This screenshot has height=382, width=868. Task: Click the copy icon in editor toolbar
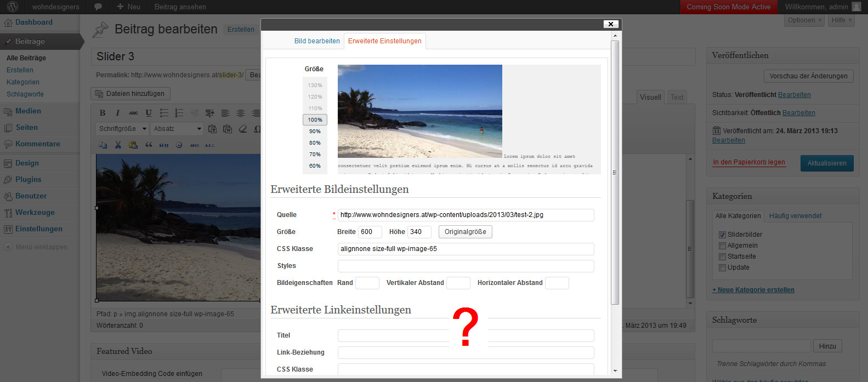103,145
